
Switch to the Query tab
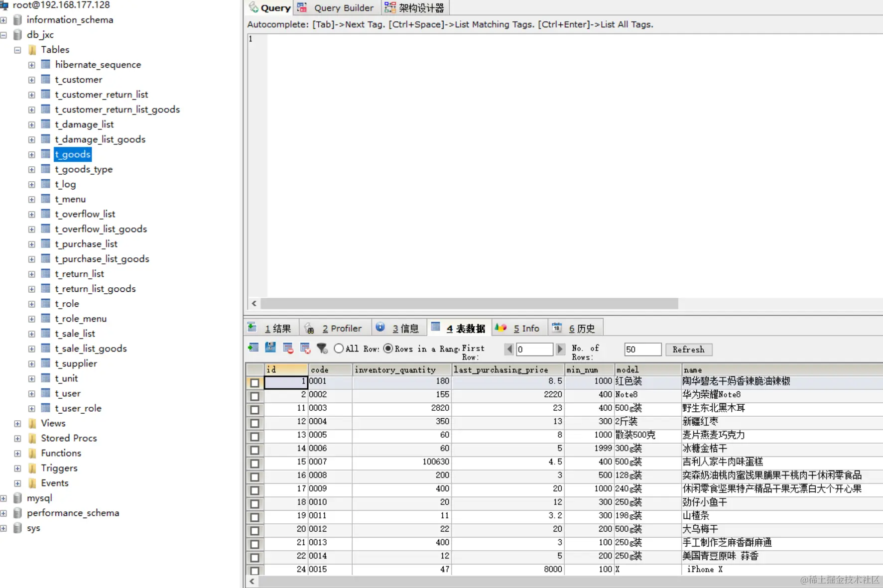[x=269, y=7]
